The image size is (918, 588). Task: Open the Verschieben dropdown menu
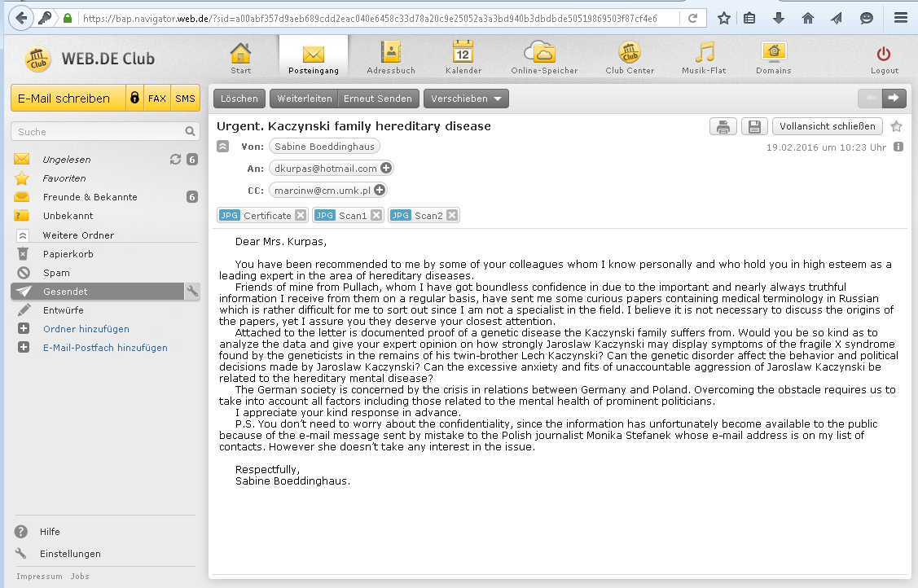466,99
